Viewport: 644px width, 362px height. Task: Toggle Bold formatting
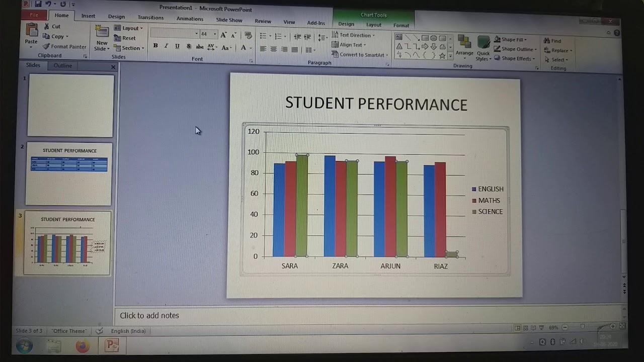click(155, 46)
